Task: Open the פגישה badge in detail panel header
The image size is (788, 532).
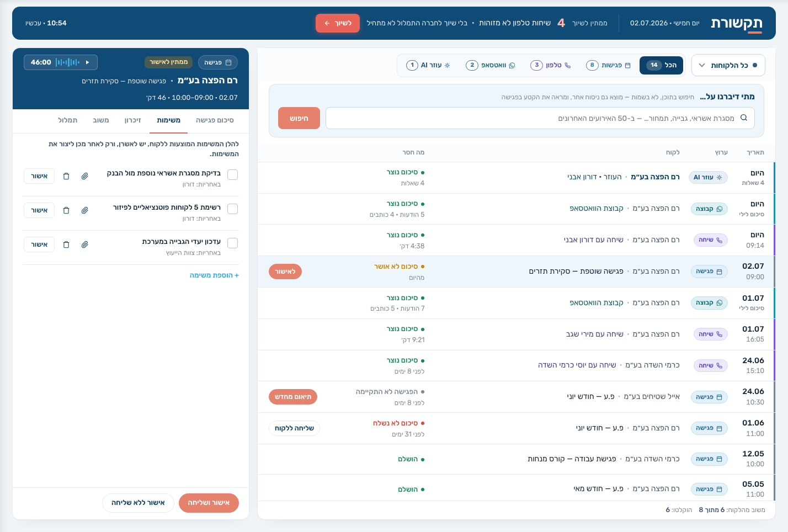Action: [217, 62]
